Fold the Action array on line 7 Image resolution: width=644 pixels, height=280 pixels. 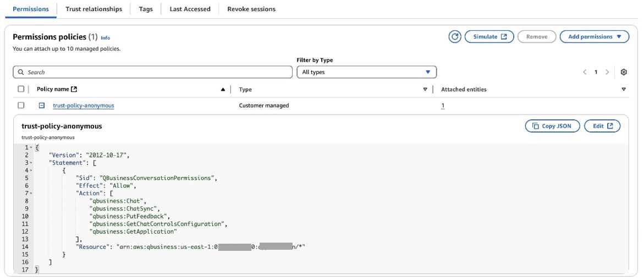coord(31,194)
